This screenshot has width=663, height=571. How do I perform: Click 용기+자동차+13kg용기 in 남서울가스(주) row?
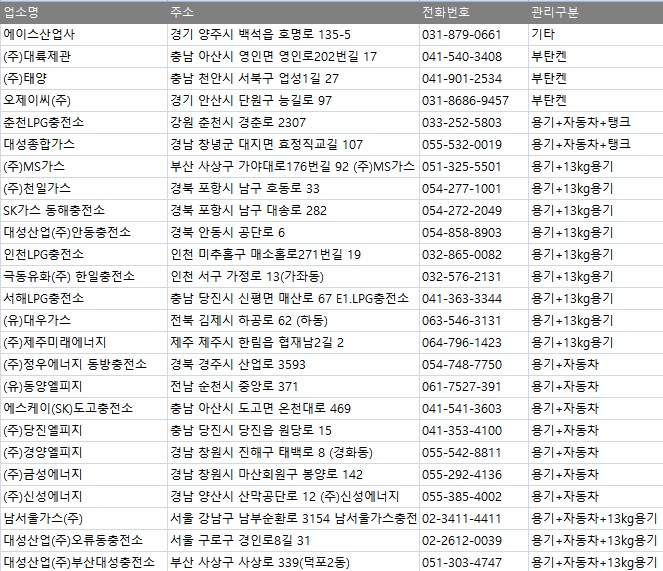(x=595, y=519)
